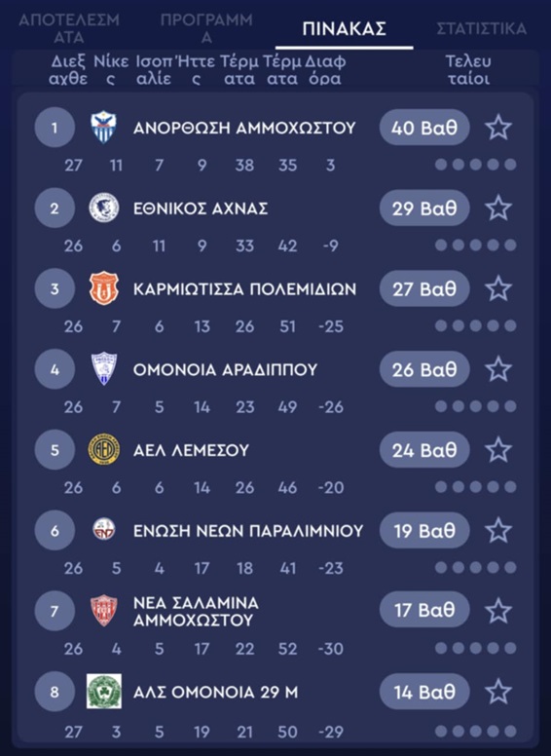
Task: Switch to the ΑΠΟΤΕΛΕΣΜΑΤΑ tab
Action: pyautogui.click(x=69, y=28)
